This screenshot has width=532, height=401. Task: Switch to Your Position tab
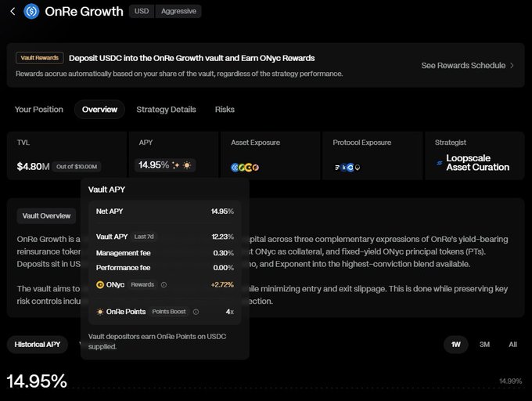click(x=39, y=110)
